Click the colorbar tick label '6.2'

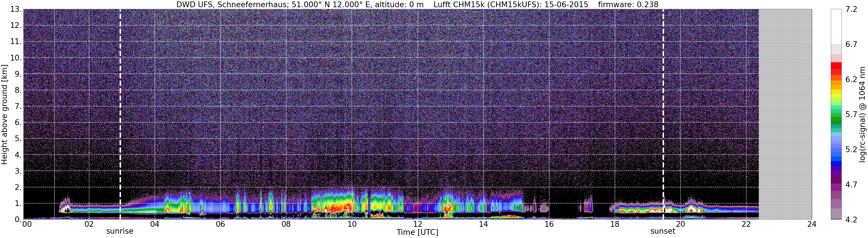(x=852, y=80)
